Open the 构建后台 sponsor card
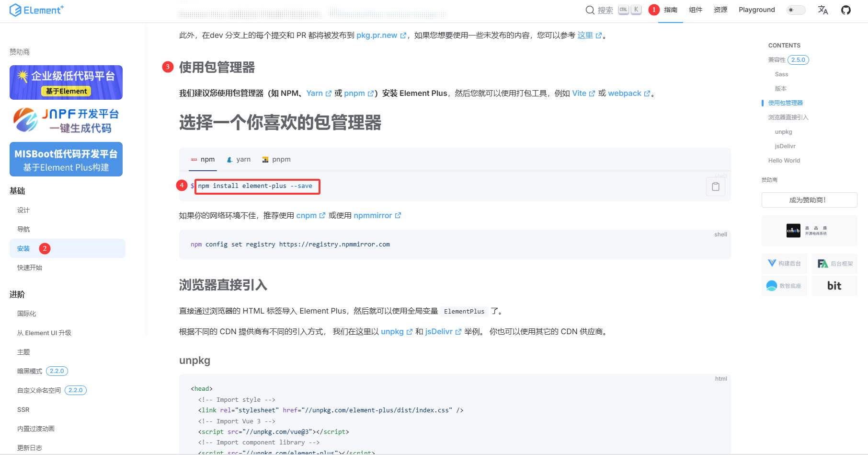 pos(784,263)
